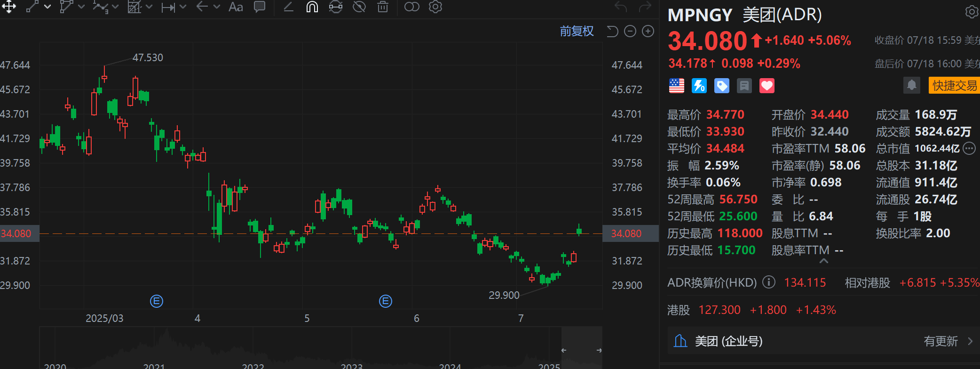Viewport: 980px width, 369px height.
Task: Open the gray notes bookmark icon
Action: point(744,86)
